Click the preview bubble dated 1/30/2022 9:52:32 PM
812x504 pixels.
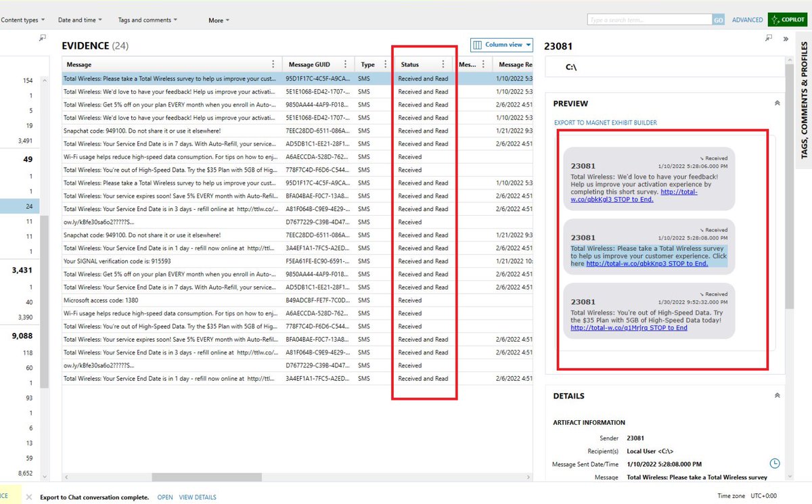[x=649, y=312]
